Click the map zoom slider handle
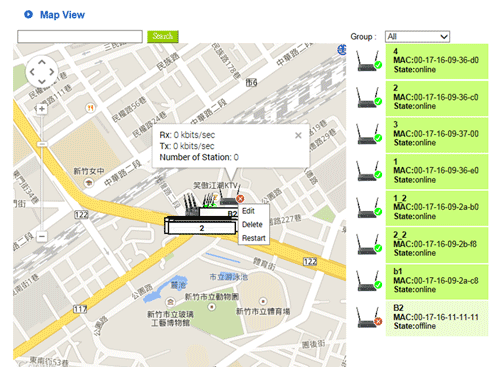 (x=42, y=144)
